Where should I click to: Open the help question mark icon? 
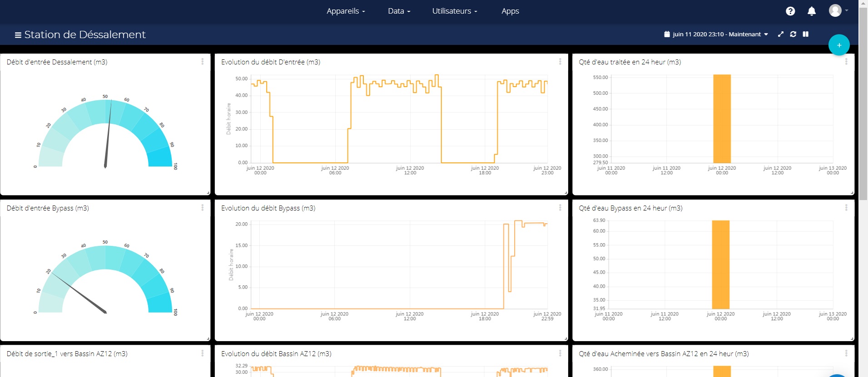[790, 11]
